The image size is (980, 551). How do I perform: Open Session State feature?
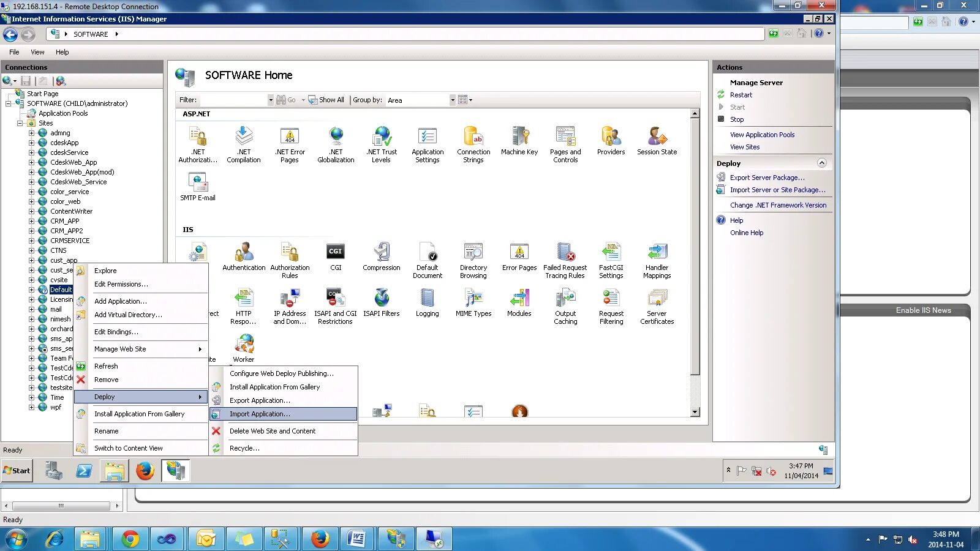coord(657,141)
